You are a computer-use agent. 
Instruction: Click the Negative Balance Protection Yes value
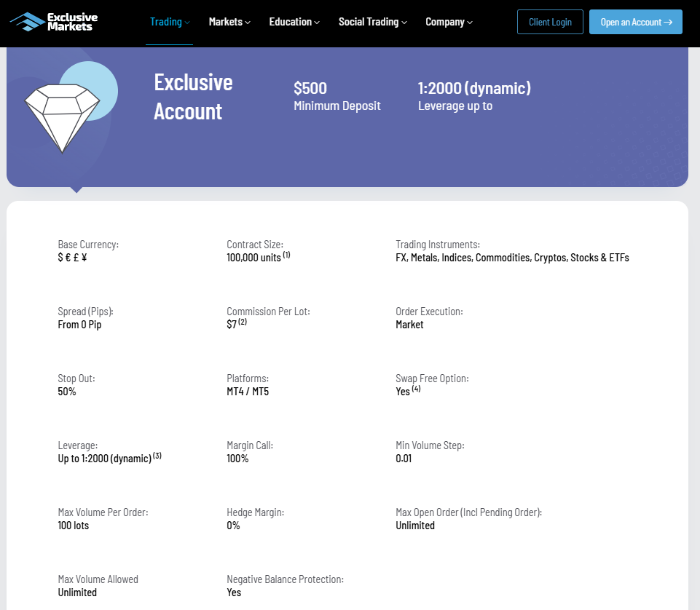[234, 593]
